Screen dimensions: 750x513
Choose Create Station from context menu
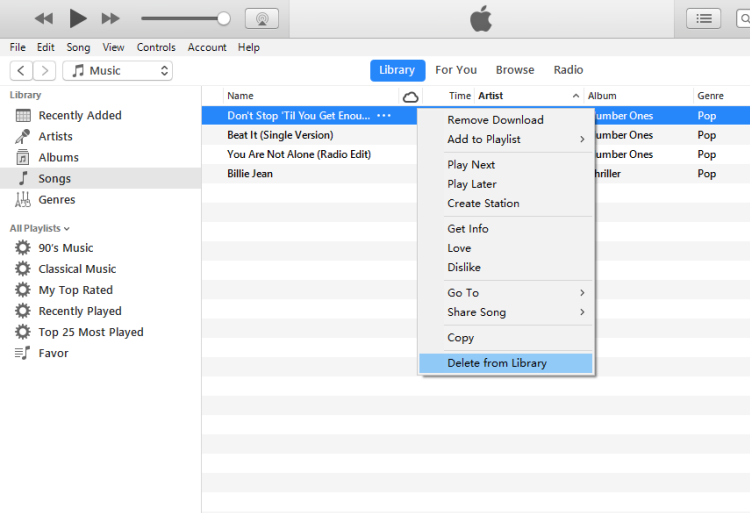point(506,203)
